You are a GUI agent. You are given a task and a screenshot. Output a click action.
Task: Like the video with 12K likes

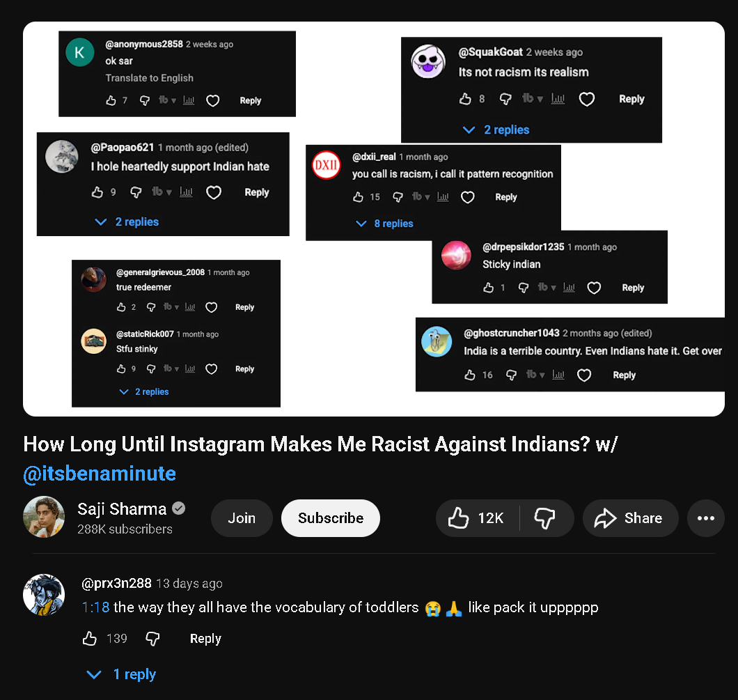[478, 518]
